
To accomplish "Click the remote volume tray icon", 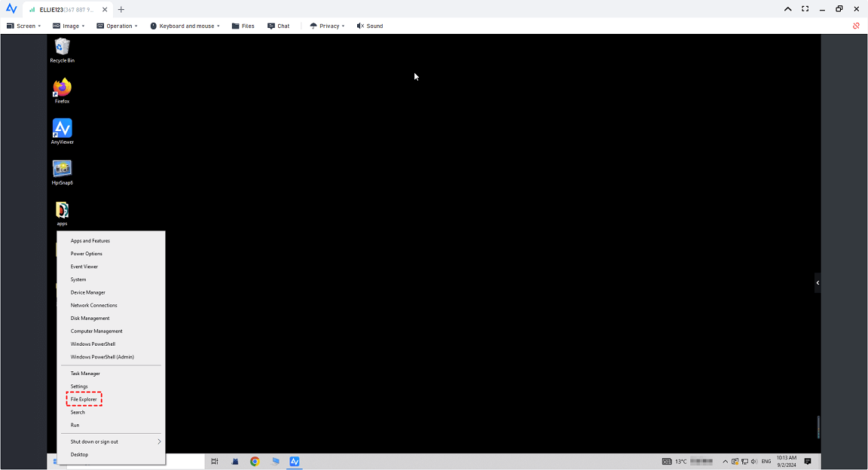I will (754, 461).
